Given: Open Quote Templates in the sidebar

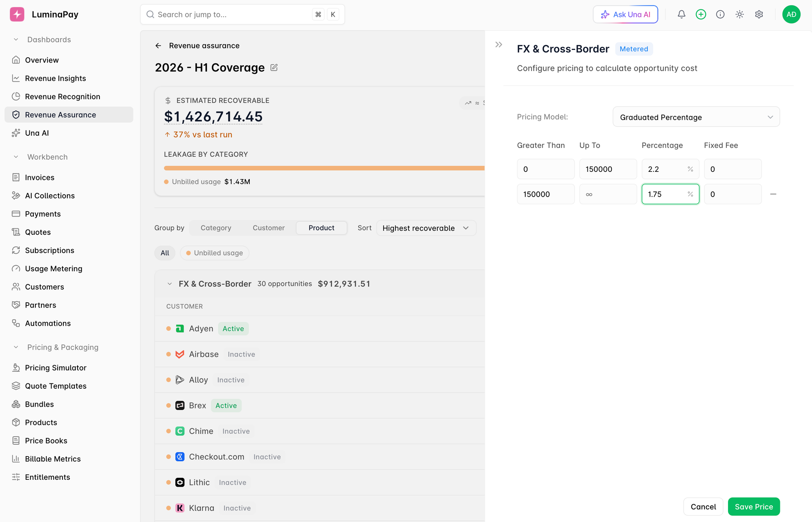Looking at the screenshot, I should pos(69,386).
